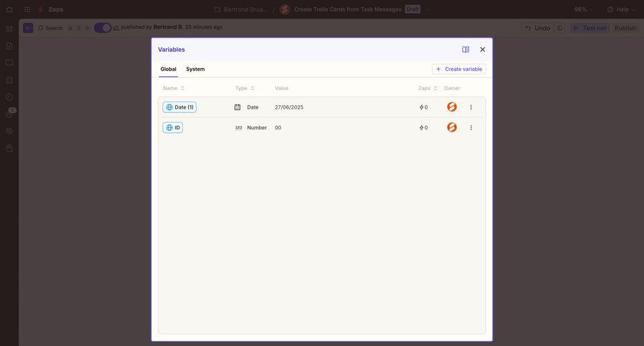Open the Help menu
This screenshot has height=346, width=644.
pos(621,9)
